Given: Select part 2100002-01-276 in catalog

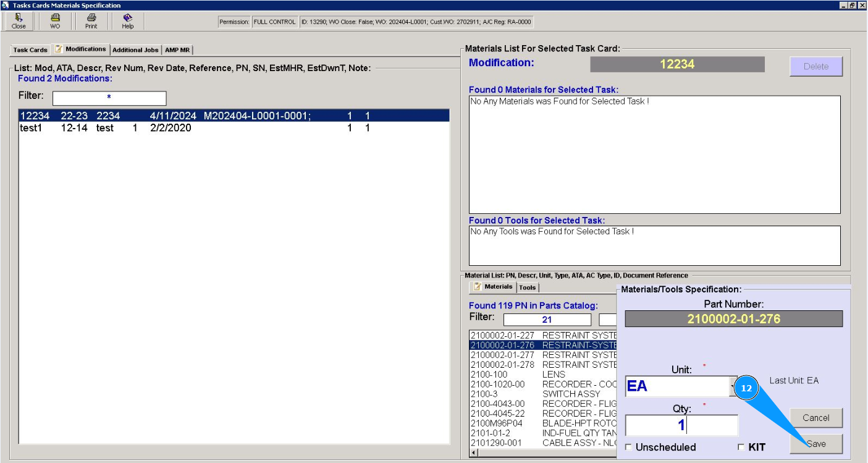Looking at the screenshot, I should point(543,345).
